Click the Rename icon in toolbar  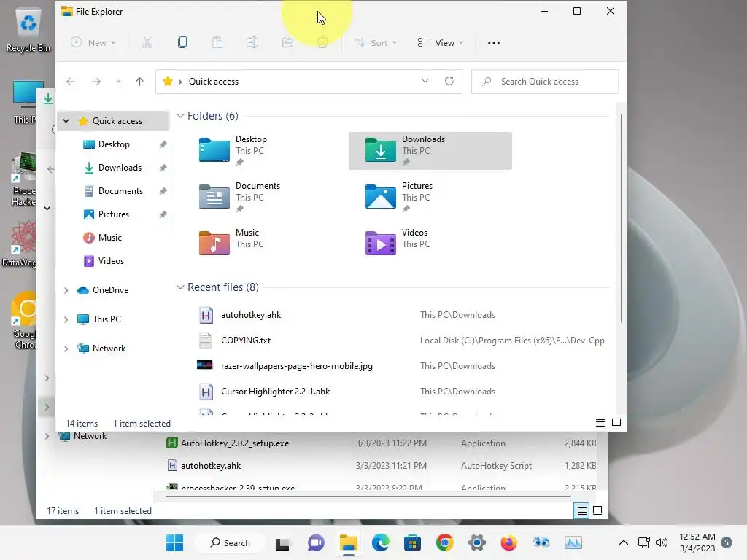point(252,43)
